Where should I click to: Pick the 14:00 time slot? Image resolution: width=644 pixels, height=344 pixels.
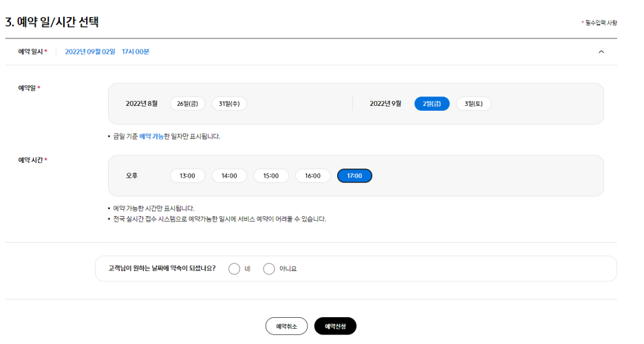(x=229, y=175)
